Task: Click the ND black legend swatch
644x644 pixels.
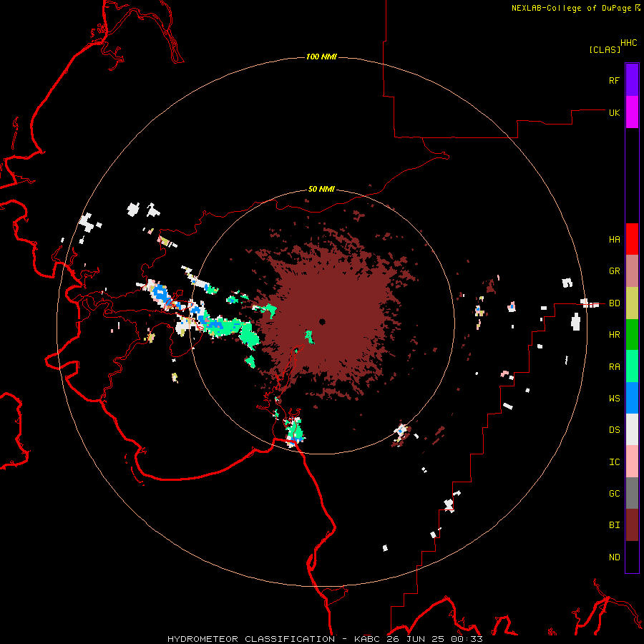Action: [632, 557]
